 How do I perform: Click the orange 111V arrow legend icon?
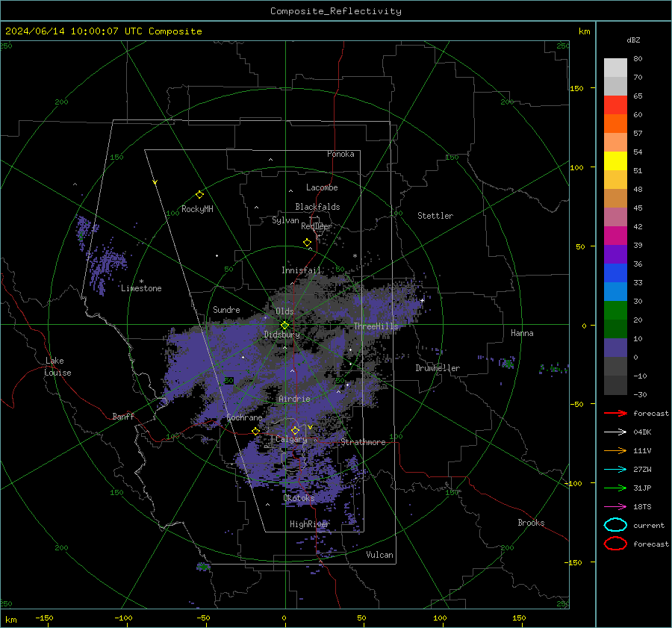point(615,450)
